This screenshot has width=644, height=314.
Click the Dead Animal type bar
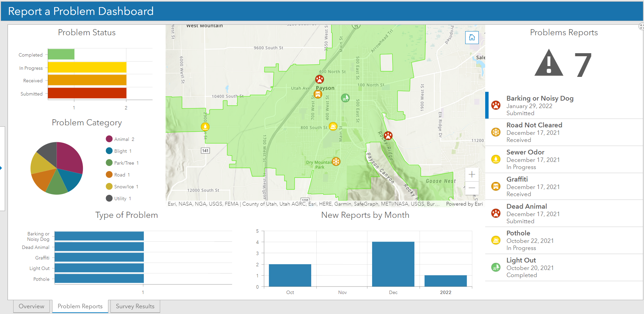tap(99, 247)
